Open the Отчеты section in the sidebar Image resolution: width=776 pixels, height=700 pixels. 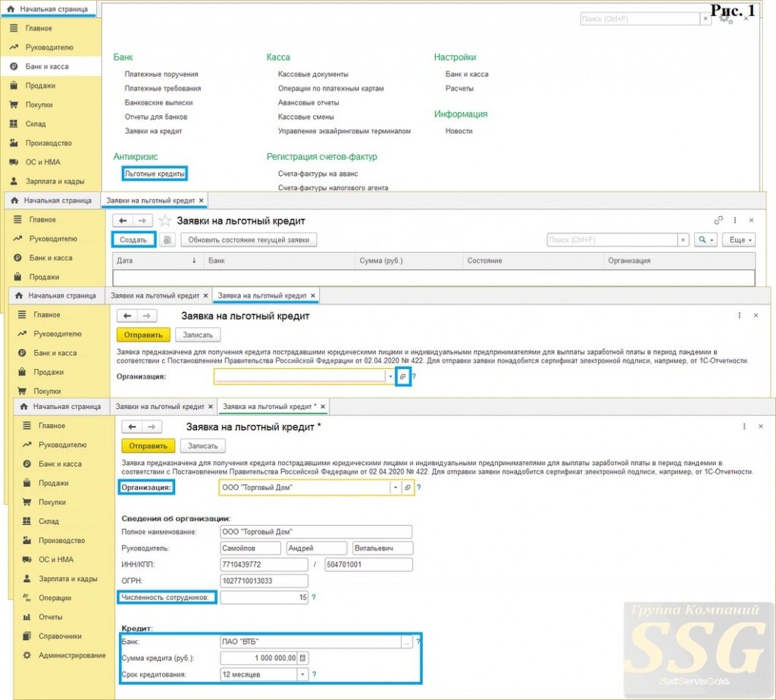click(x=50, y=617)
